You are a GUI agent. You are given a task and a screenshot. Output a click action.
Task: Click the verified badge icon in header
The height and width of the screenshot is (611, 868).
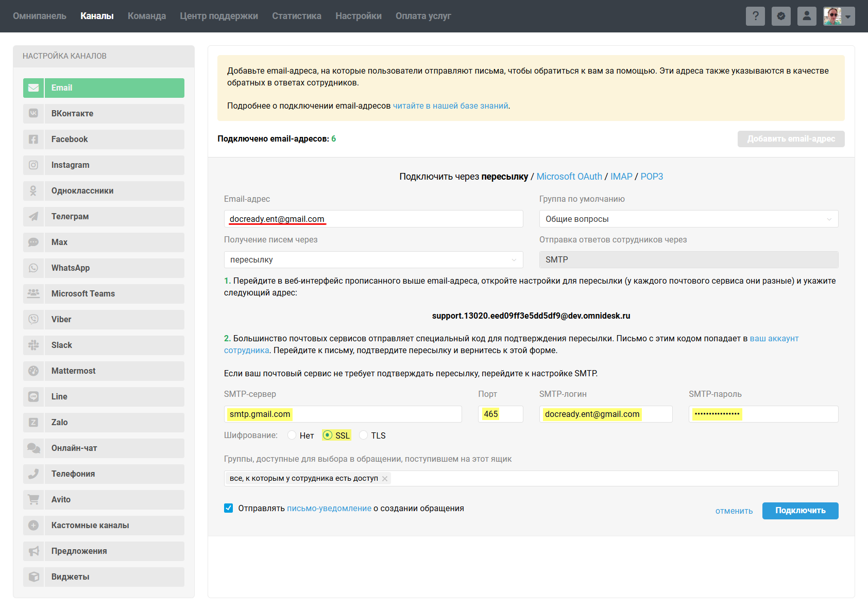click(x=781, y=16)
